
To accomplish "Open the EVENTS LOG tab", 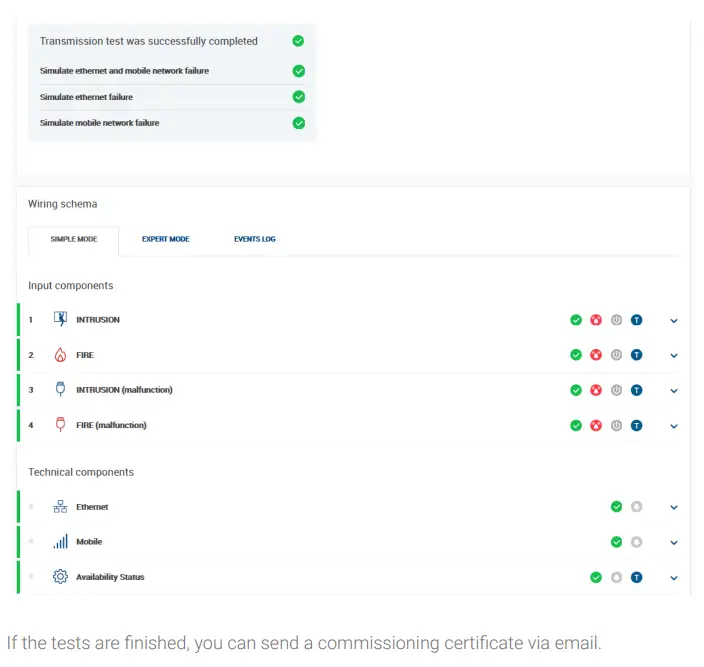I will pos(254,240).
